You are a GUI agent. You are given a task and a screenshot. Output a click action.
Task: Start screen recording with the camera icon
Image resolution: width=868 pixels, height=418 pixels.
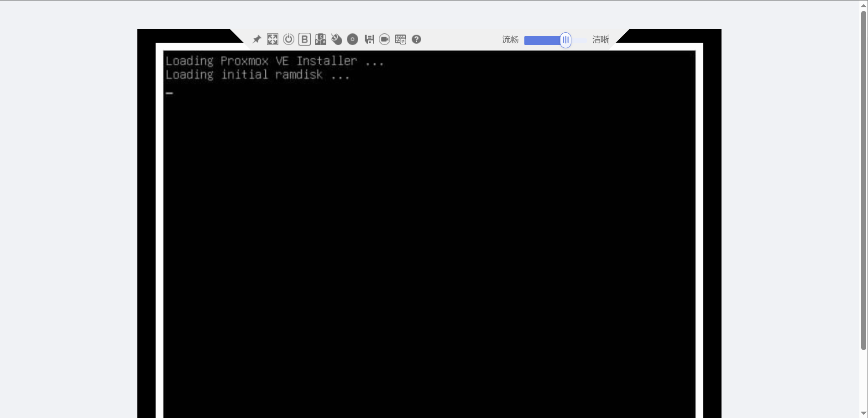coord(384,40)
